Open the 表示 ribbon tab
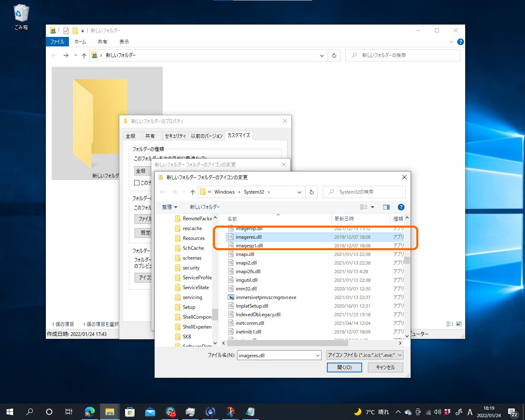Viewport: 525px width, 420px height. 124,41
